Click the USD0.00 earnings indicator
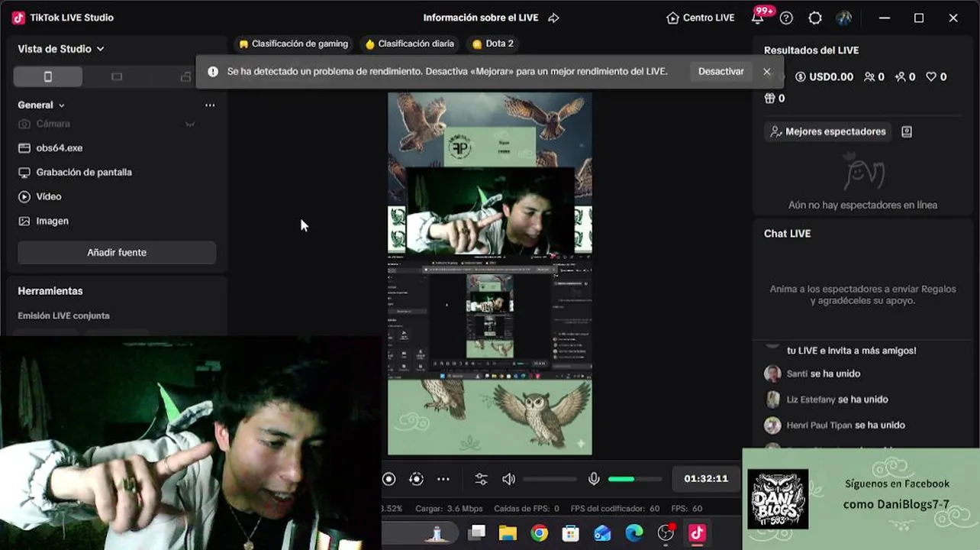Image resolution: width=980 pixels, height=550 pixels. (824, 77)
